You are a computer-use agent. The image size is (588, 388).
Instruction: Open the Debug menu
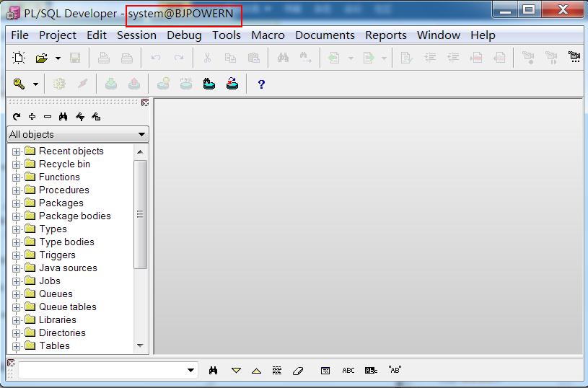(x=184, y=35)
